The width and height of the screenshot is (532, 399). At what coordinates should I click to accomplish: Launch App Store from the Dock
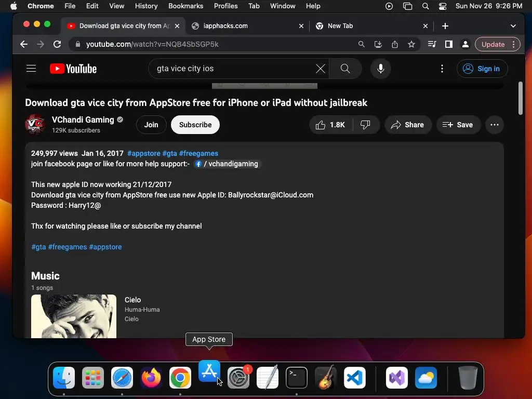(x=209, y=371)
